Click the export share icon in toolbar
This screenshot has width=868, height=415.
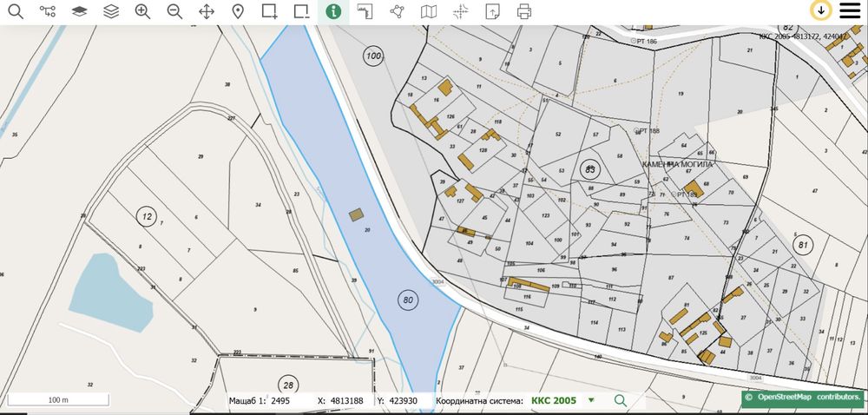492,11
